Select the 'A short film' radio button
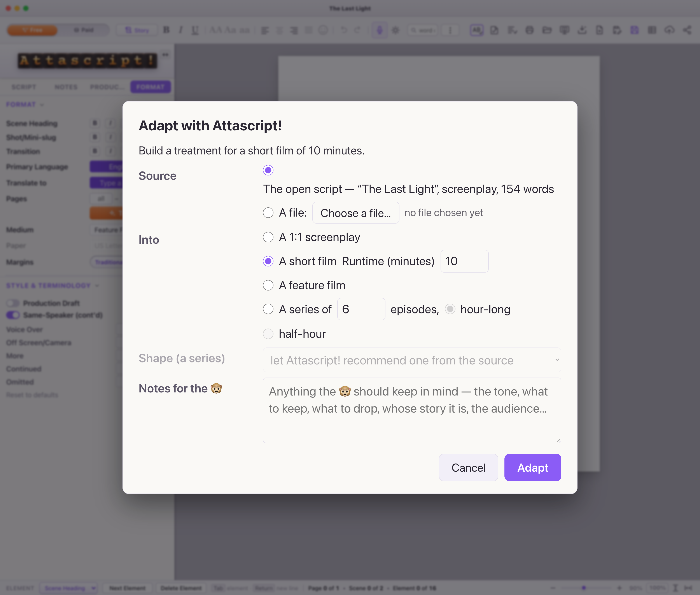This screenshot has width=700, height=595. point(268,261)
